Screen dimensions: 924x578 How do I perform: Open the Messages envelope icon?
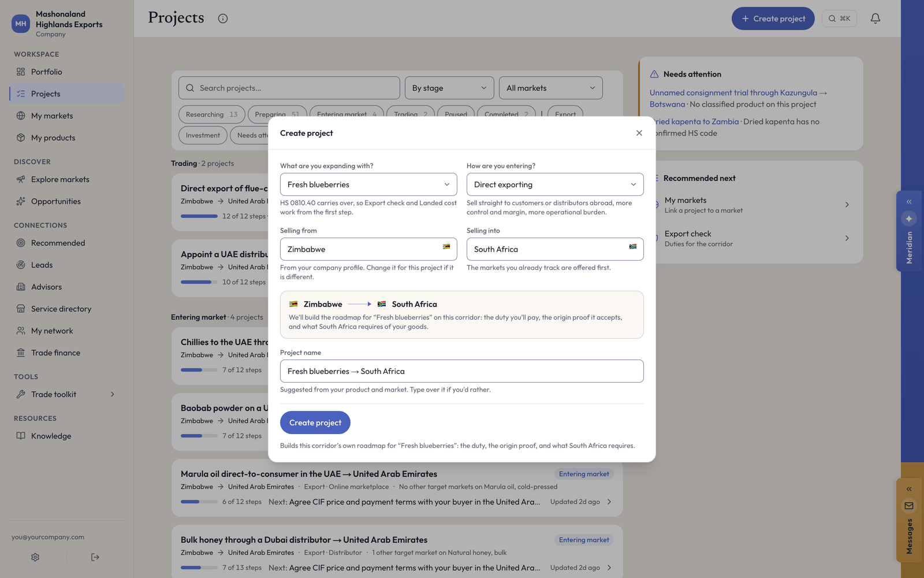pyautogui.click(x=909, y=506)
